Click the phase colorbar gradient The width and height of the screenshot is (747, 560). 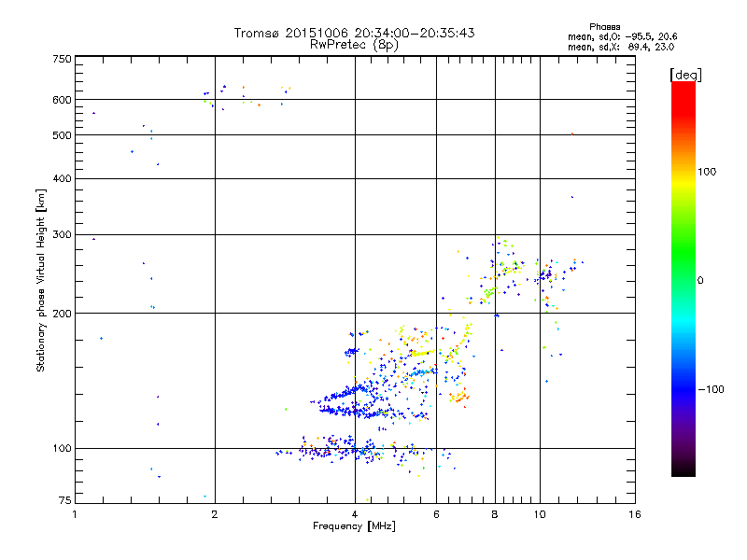tap(684, 278)
